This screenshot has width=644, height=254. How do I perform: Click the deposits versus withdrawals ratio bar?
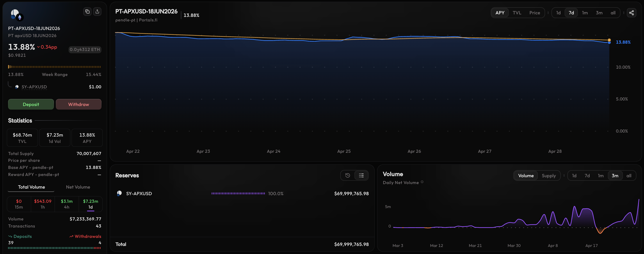click(54, 248)
